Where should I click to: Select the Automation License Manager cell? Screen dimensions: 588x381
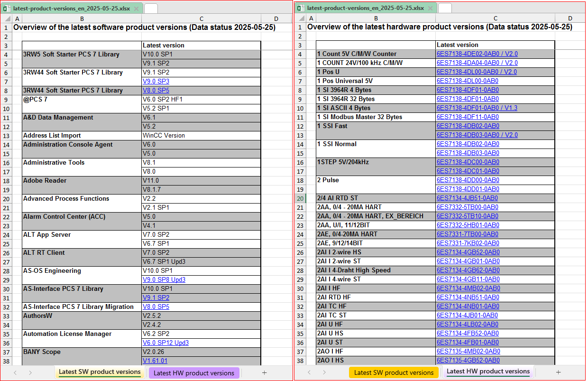tap(82, 338)
